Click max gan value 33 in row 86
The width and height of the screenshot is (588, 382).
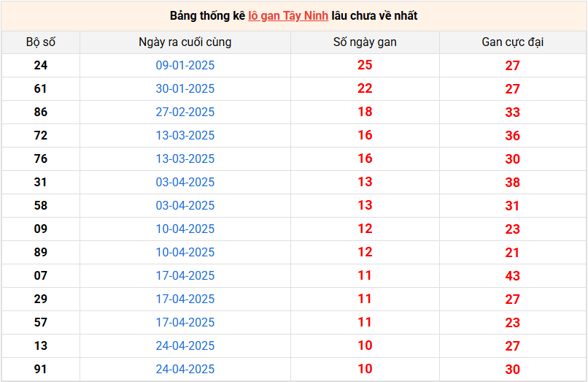click(x=512, y=112)
